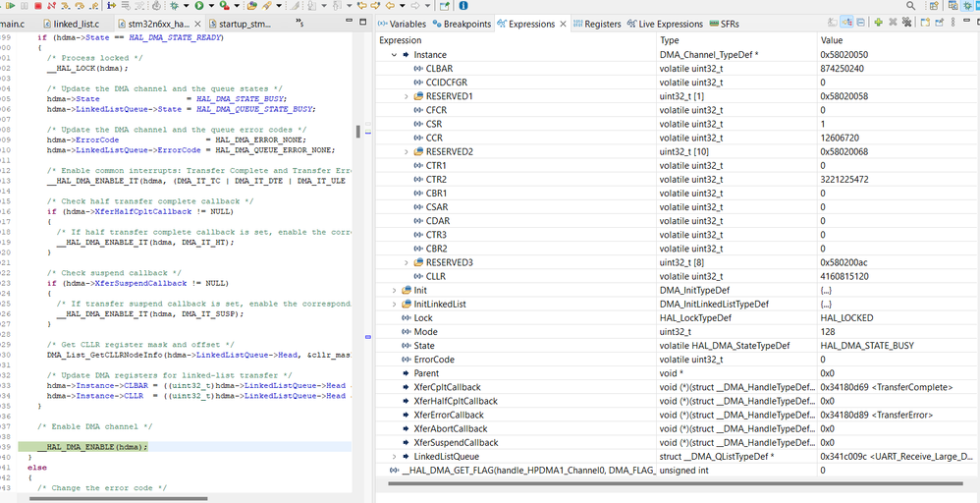Collapse the Instance tree node
Screen dimensions: 980x503
click(x=394, y=55)
